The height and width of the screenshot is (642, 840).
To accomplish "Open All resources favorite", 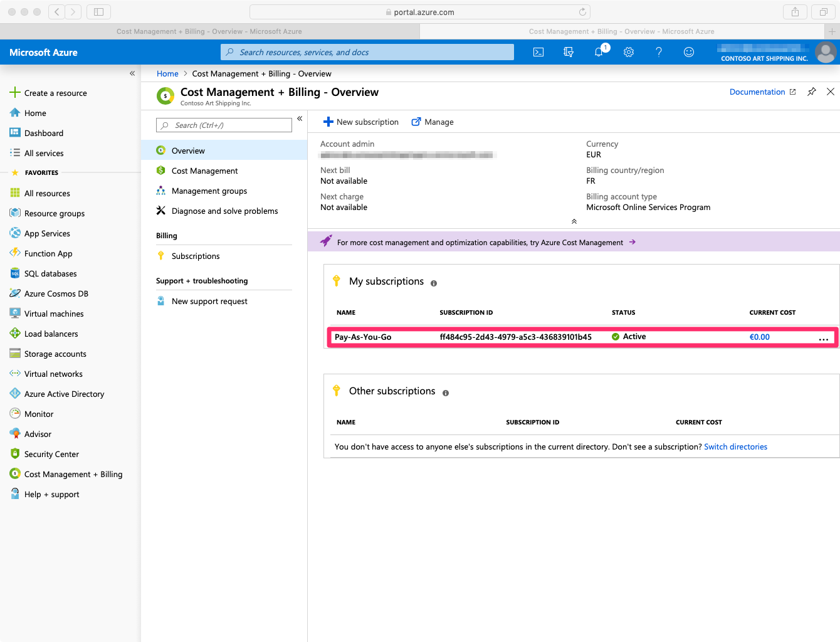I will (40, 193).
